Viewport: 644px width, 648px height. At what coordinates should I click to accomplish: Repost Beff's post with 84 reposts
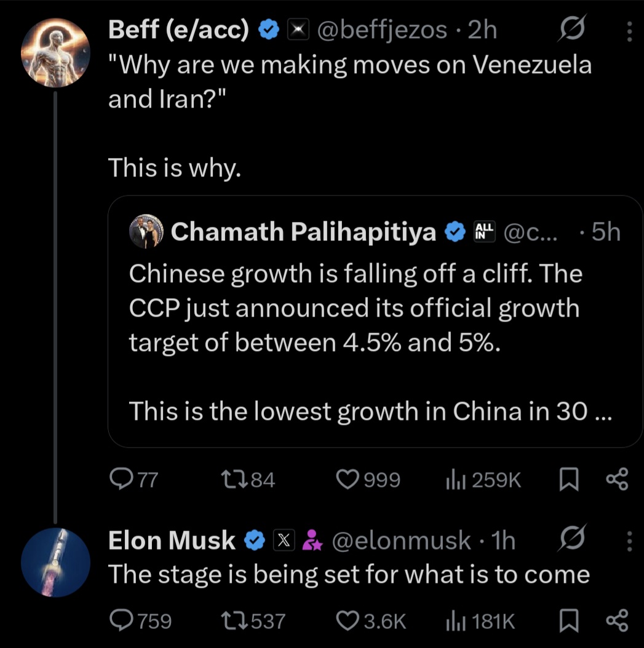pyautogui.click(x=234, y=480)
